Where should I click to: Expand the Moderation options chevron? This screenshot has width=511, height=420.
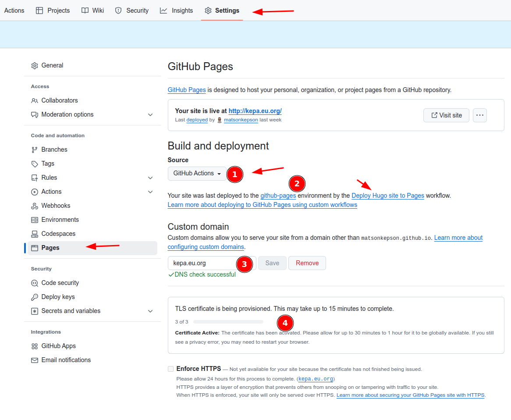(150, 115)
